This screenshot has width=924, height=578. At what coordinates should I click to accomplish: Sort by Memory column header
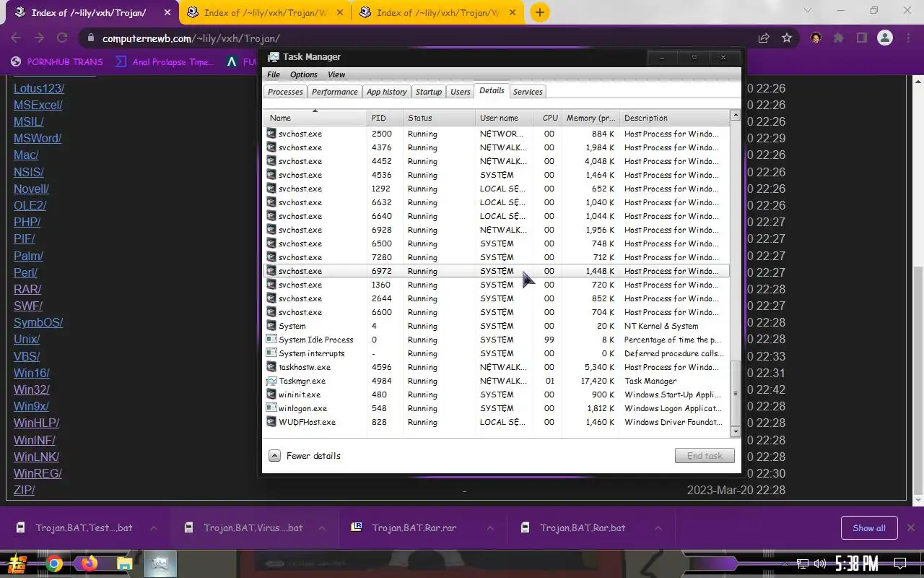(x=590, y=118)
